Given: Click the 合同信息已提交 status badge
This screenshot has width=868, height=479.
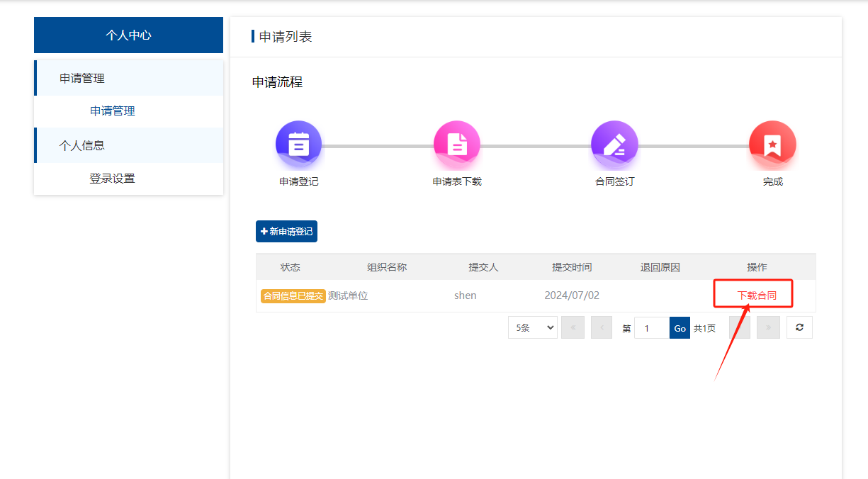Looking at the screenshot, I should coord(293,295).
